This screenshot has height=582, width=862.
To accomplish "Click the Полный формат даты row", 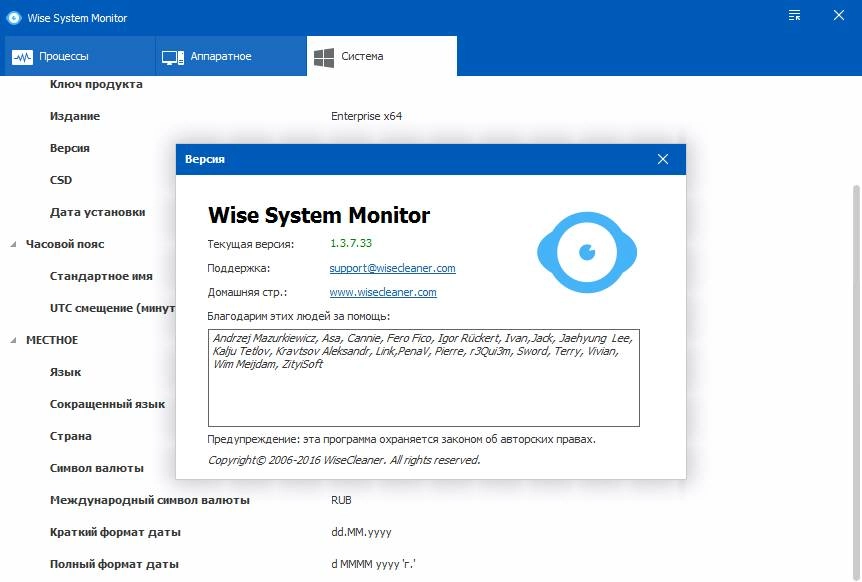I will pos(114,564).
